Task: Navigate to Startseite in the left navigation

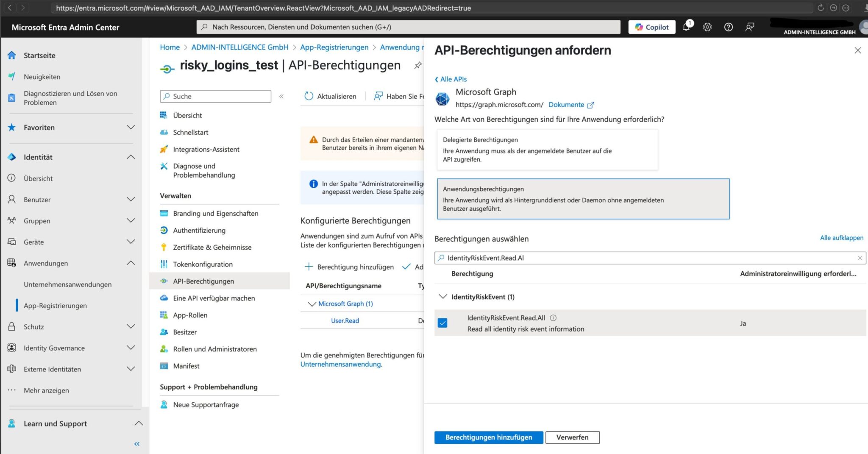Action: tap(40, 55)
